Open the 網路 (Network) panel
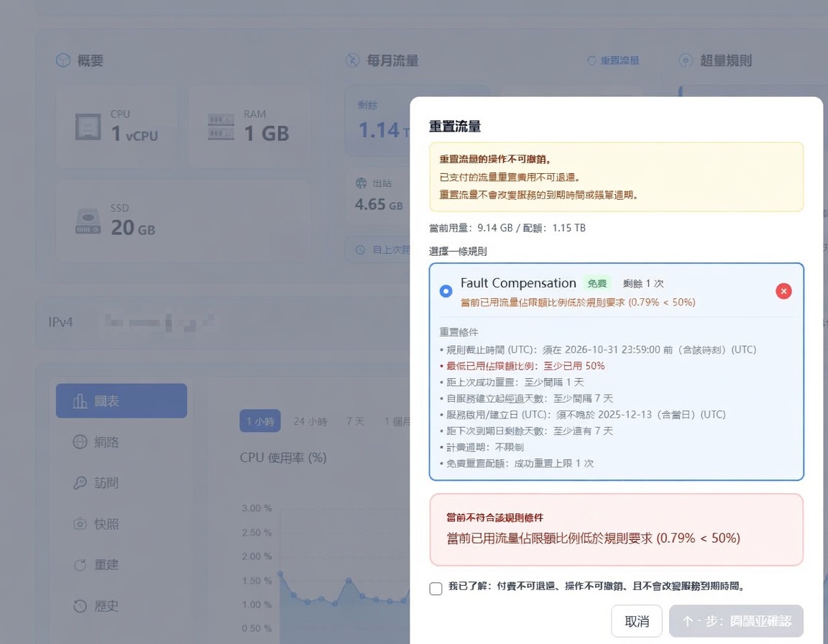This screenshot has width=828, height=644. pyautogui.click(x=94, y=441)
